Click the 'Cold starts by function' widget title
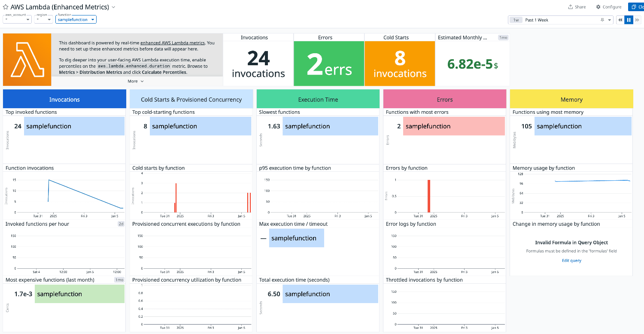Viewport: 644px width, 334px height. (x=158, y=168)
